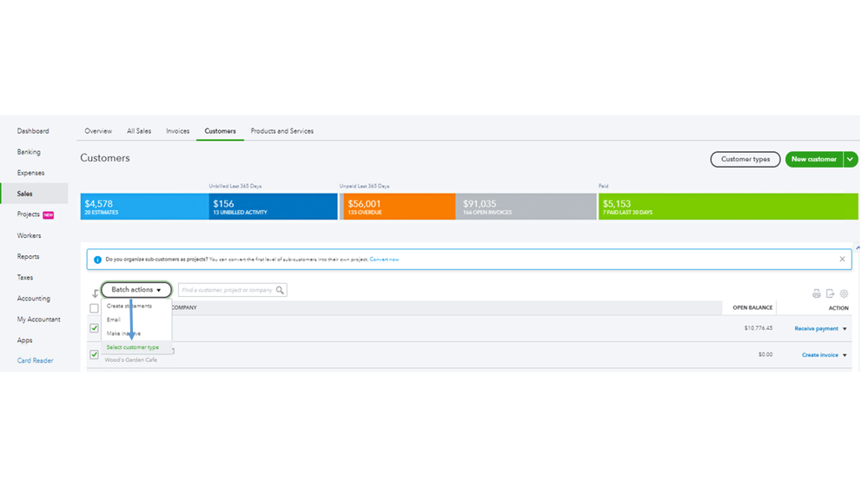Expand the New customer dropdown arrow
Viewport: 868px width, 488px height.
coord(850,160)
